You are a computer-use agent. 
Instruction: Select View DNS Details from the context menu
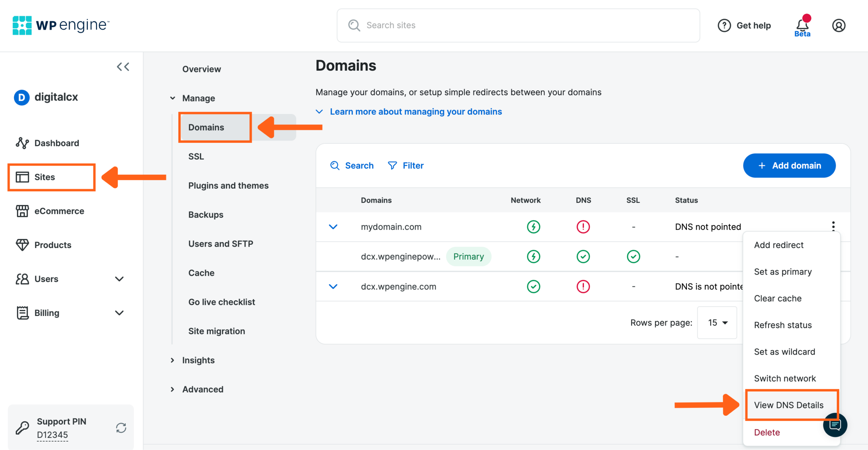point(789,405)
